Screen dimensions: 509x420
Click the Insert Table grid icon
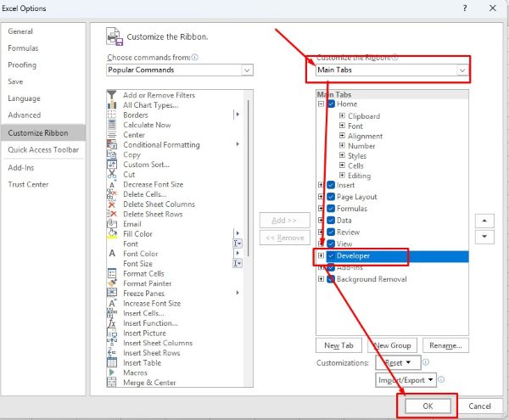coord(112,362)
